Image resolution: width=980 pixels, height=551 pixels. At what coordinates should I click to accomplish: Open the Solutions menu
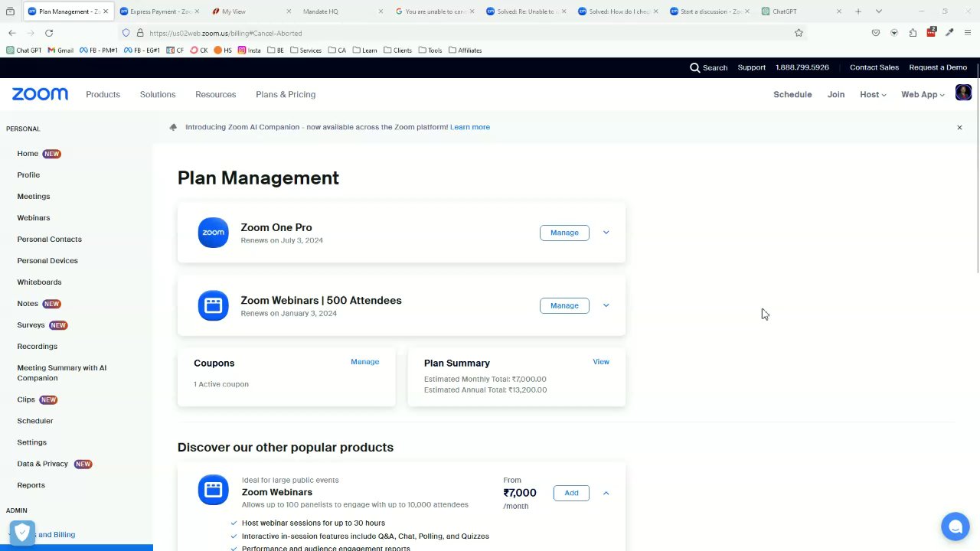158,94
